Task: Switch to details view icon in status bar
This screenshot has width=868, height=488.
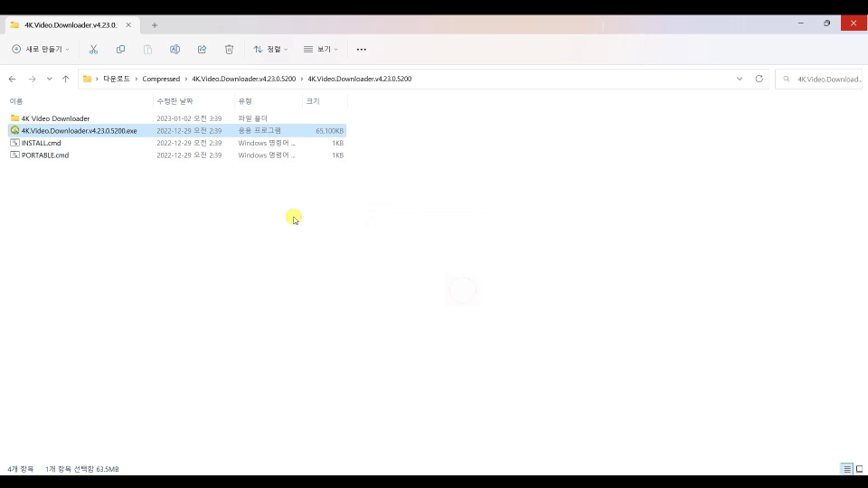Action: [847, 469]
